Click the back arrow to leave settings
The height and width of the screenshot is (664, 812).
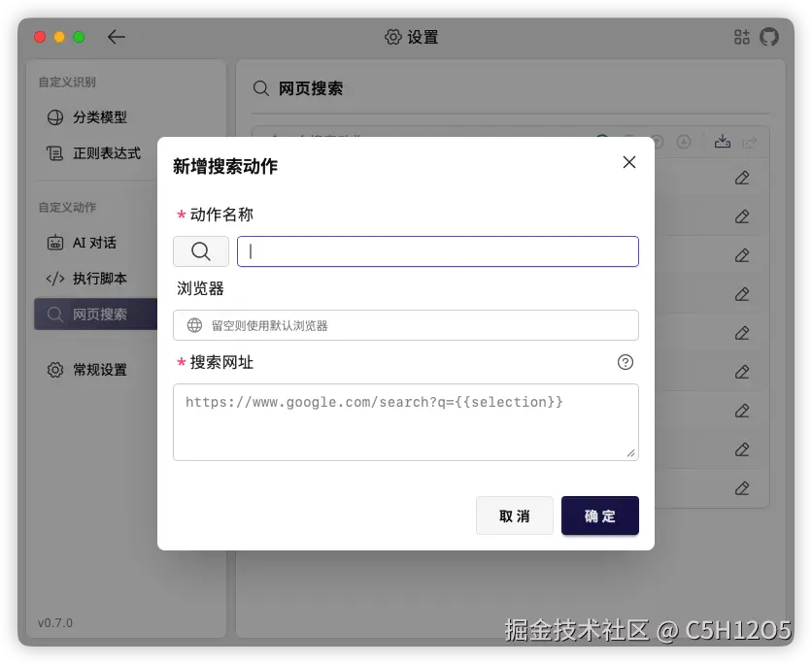[x=116, y=36]
